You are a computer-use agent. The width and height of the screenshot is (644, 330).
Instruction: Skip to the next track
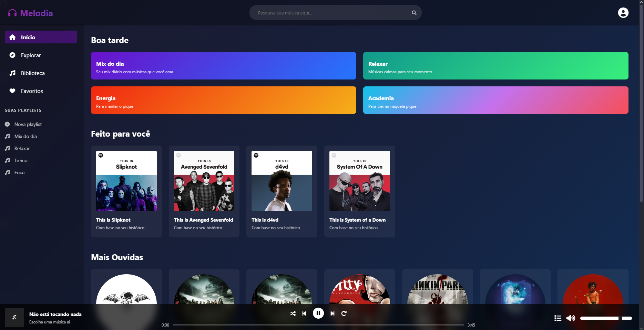332,313
